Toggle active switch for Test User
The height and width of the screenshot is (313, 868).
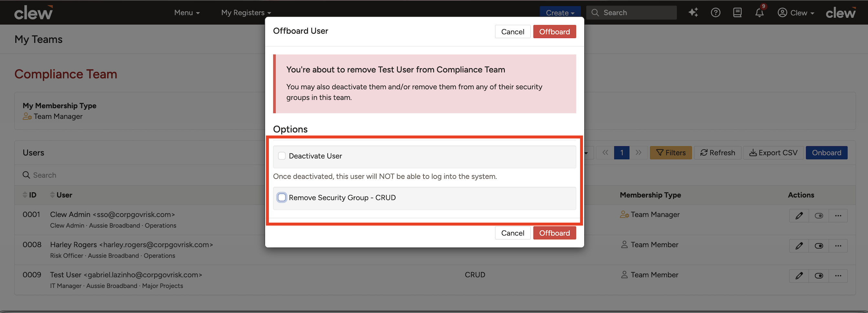tap(819, 276)
